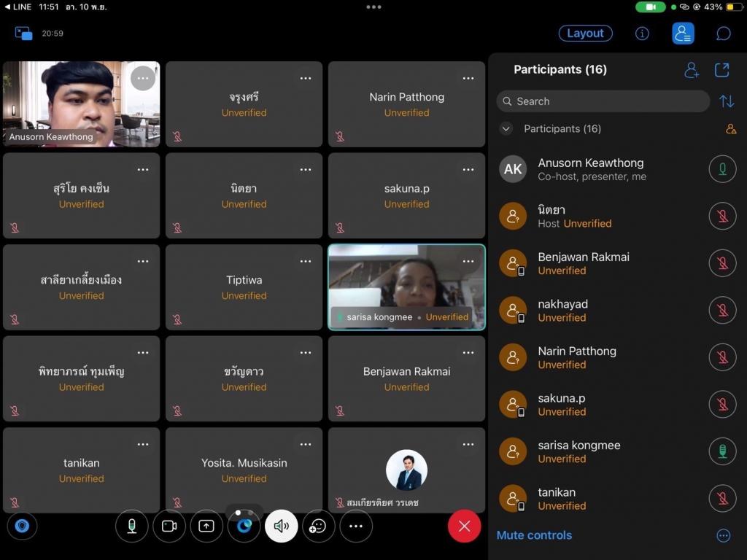Toggle my camera in bottom toolbar

click(169, 526)
